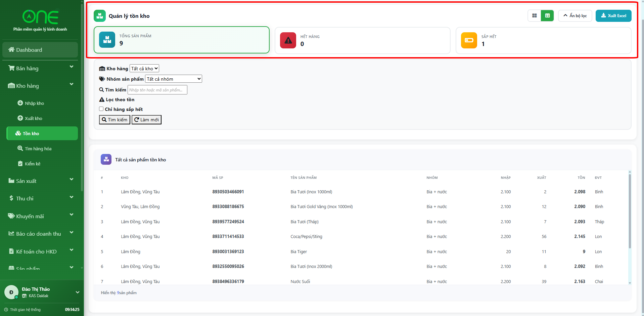Click the purple inventory list header icon

[106, 159]
